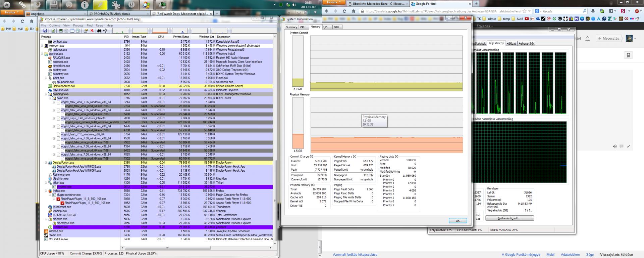Click the Save icon in Process Explorer toolbar
Viewport: 644px width, 258px height.
coord(45,31)
